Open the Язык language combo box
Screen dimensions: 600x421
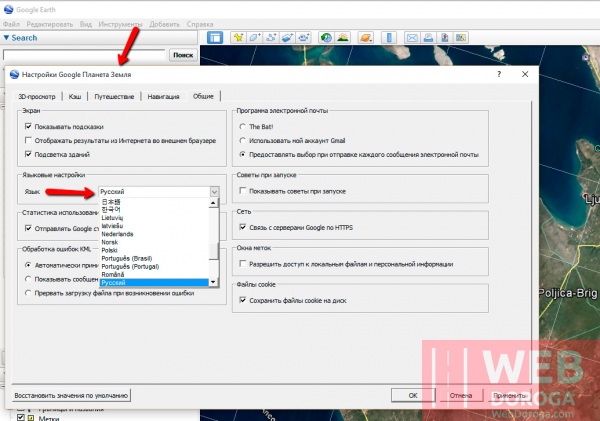click(x=159, y=191)
